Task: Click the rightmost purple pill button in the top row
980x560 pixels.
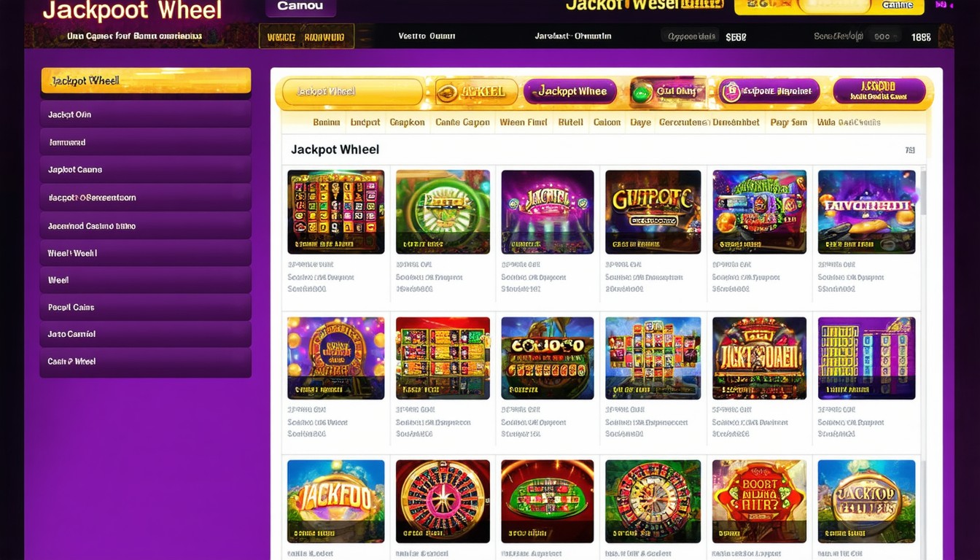Action: [879, 91]
